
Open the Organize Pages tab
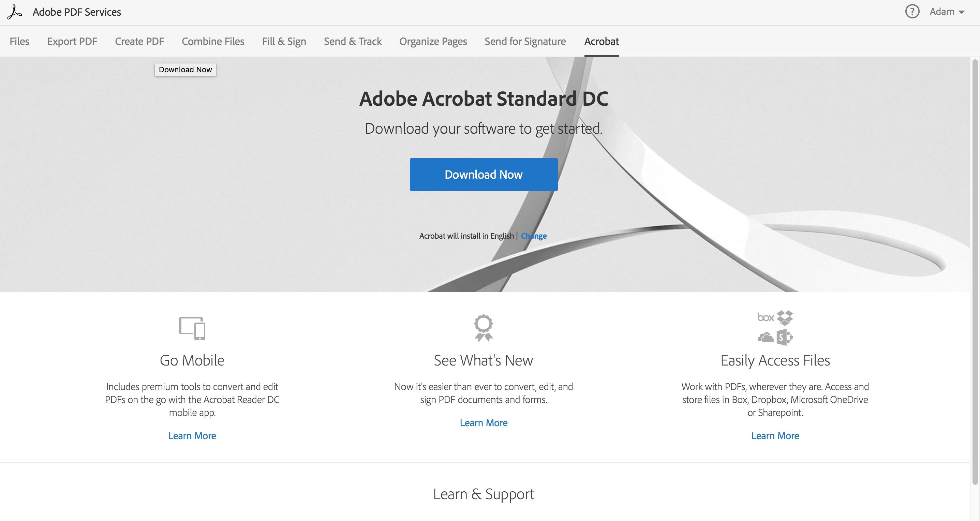[x=433, y=42]
